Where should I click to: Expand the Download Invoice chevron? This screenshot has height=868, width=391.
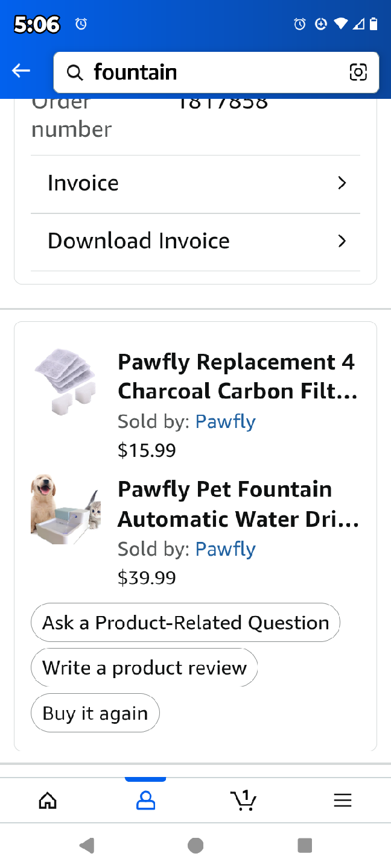(342, 241)
